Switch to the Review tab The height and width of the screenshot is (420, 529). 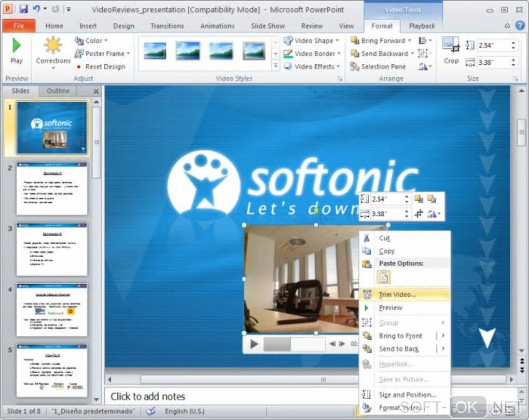click(312, 26)
